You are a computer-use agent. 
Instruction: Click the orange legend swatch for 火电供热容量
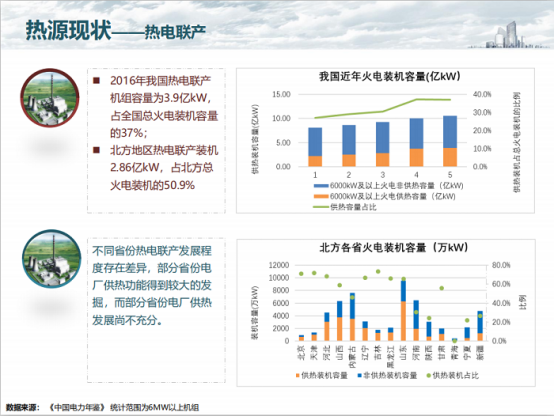[321, 196]
